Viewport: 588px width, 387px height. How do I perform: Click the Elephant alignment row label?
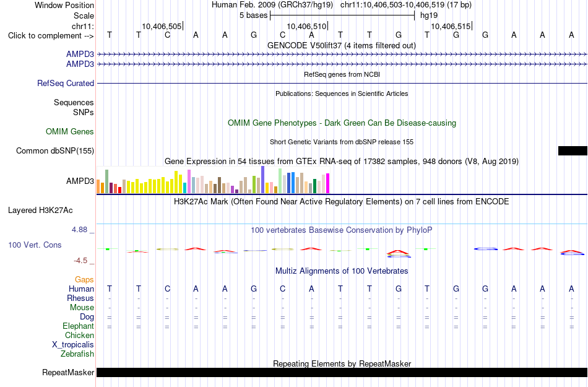79,326
